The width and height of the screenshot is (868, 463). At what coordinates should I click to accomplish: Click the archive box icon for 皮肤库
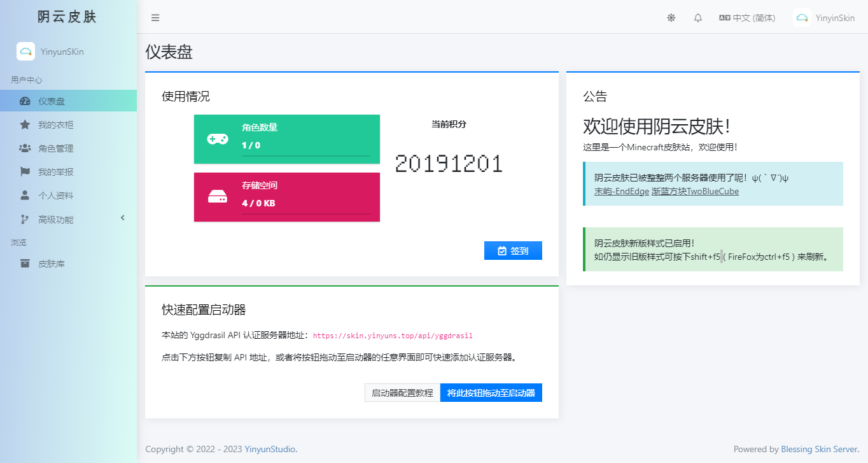pos(25,264)
